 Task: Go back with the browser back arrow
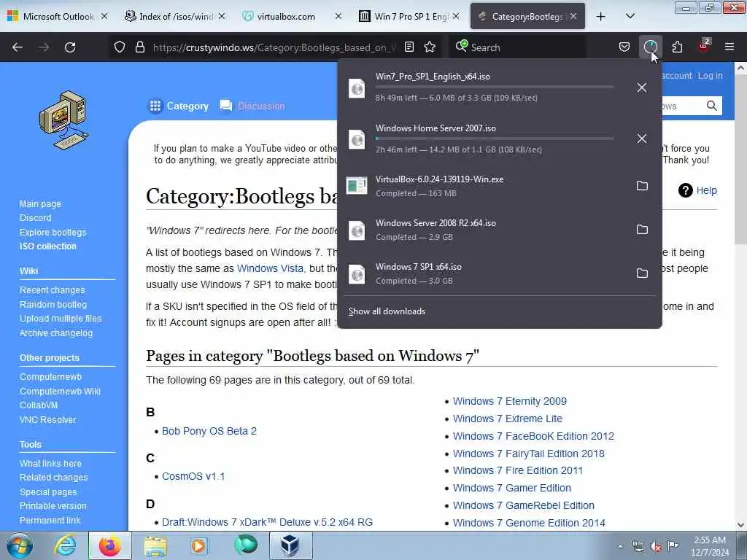pos(18,47)
